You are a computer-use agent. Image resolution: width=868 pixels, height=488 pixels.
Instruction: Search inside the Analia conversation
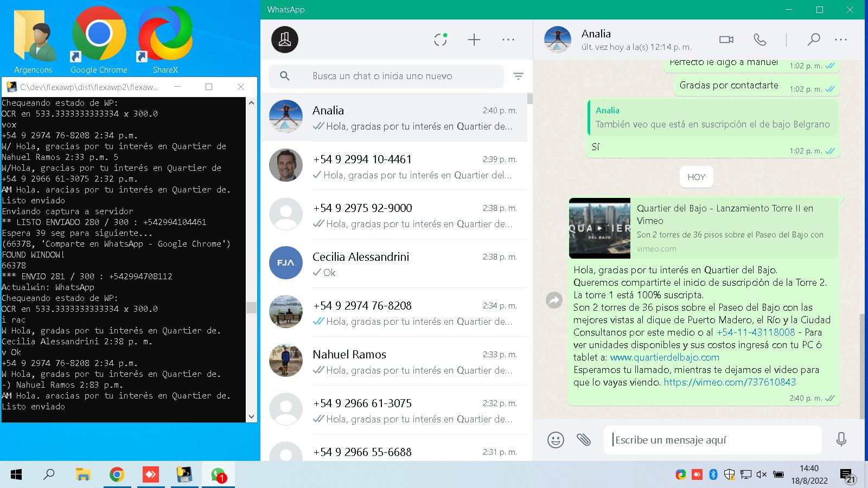(x=813, y=40)
